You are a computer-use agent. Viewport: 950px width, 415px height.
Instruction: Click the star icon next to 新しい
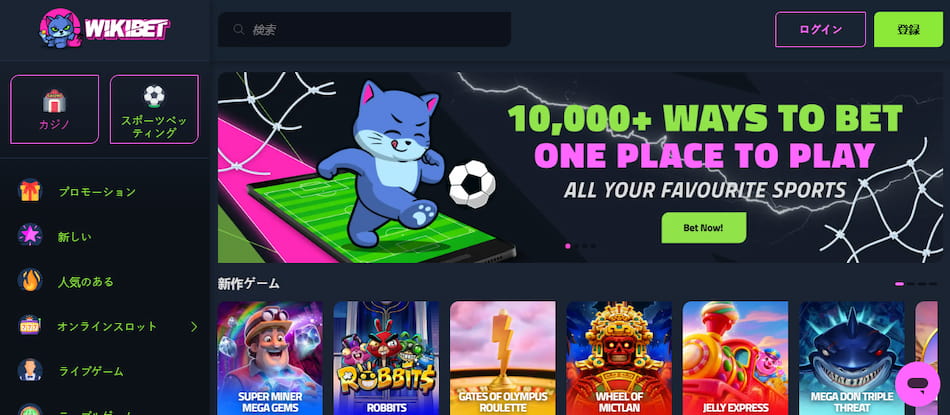coord(30,236)
